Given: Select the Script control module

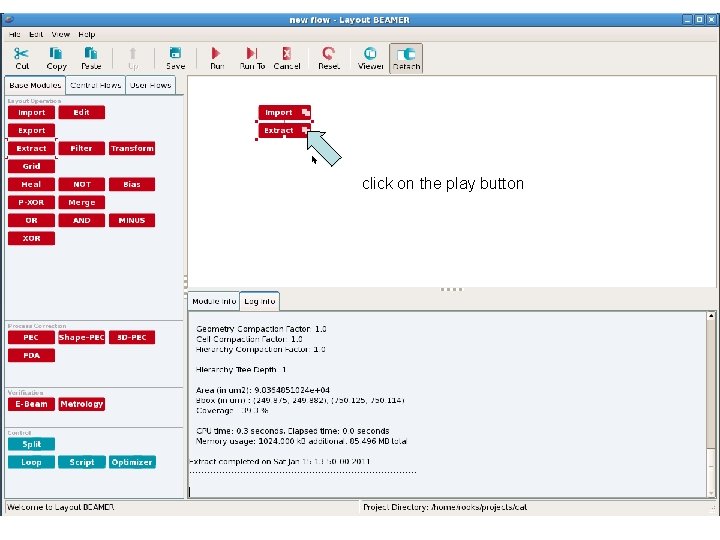Looking at the screenshot, I should point(82,462).
